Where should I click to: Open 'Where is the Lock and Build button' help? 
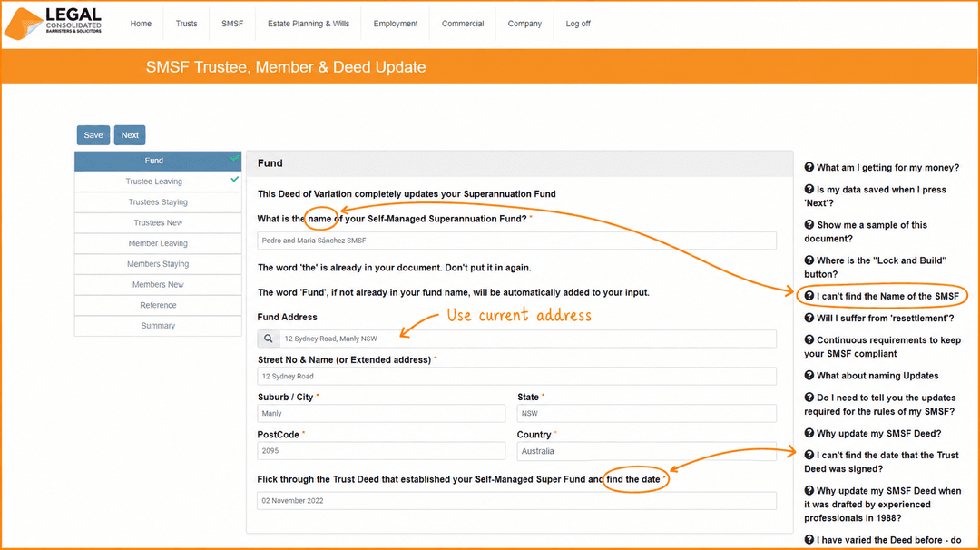coord(875,267)
